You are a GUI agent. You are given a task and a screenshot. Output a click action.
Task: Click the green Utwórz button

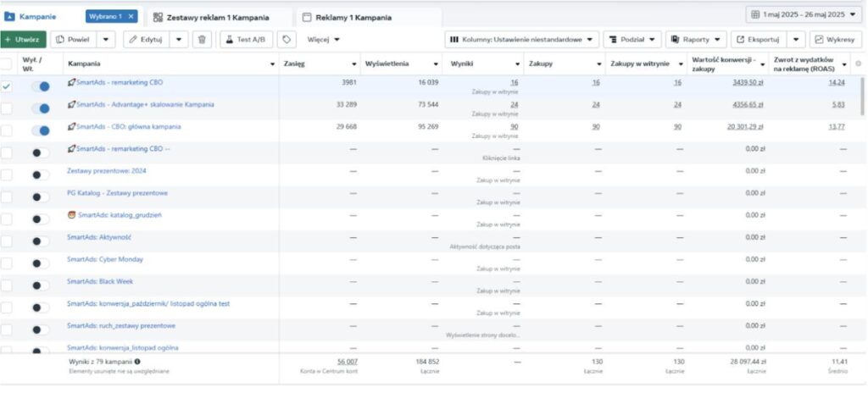click(23, 39)
